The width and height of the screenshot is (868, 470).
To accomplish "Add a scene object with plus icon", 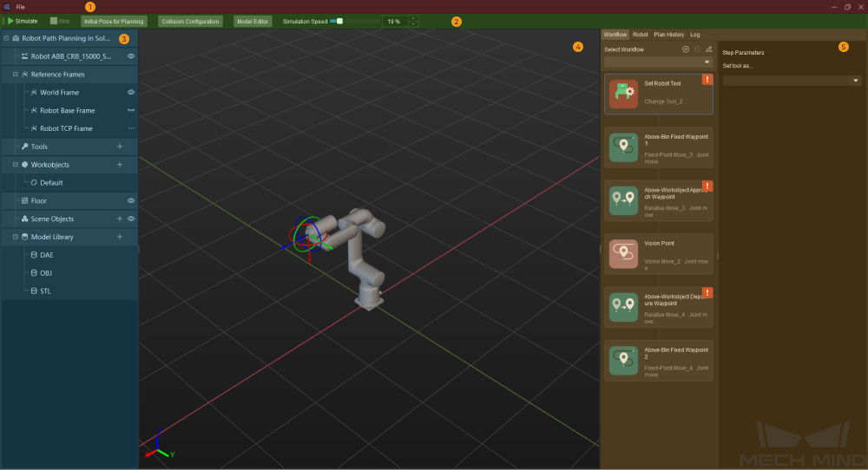I will [x=120, y=219].
